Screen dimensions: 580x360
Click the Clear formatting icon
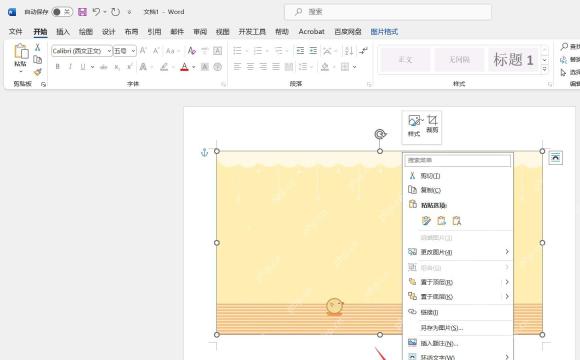(191, 51)
